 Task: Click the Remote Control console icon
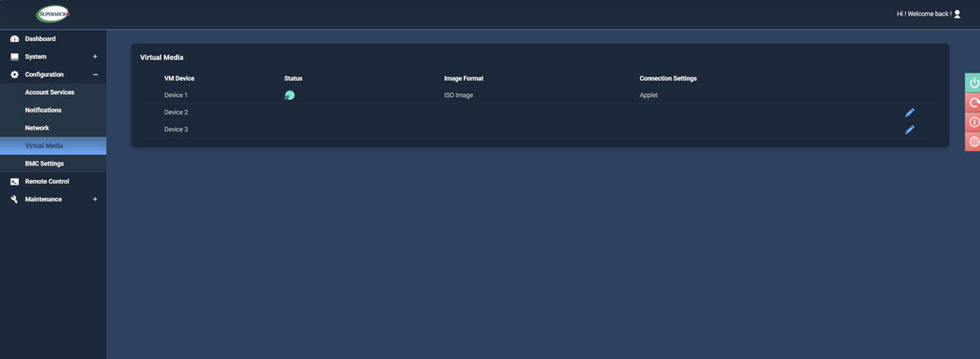pos(15,181)
